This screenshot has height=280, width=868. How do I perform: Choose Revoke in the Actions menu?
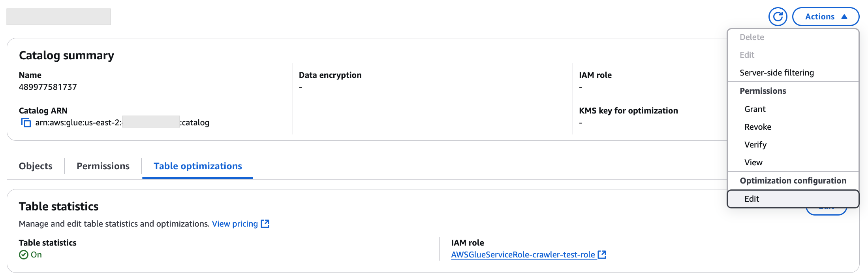[x=757, y=127]
